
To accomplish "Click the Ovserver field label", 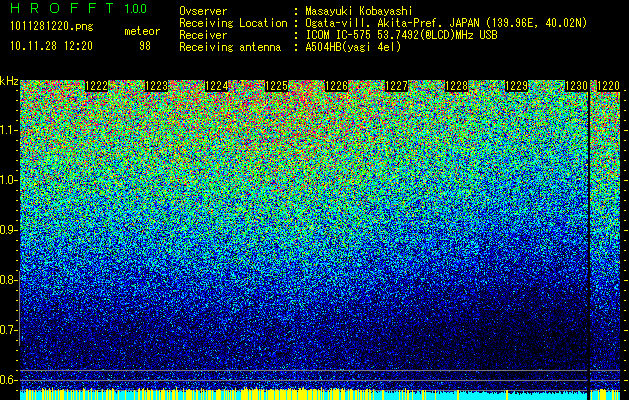I will [203, 11].
